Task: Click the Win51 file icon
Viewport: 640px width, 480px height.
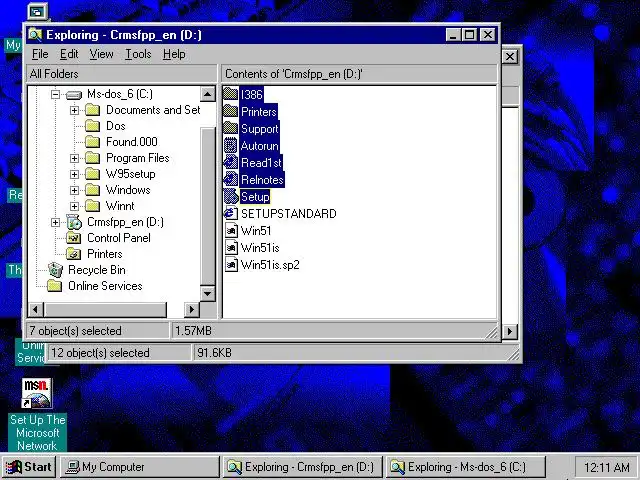Action: (231, 231)
